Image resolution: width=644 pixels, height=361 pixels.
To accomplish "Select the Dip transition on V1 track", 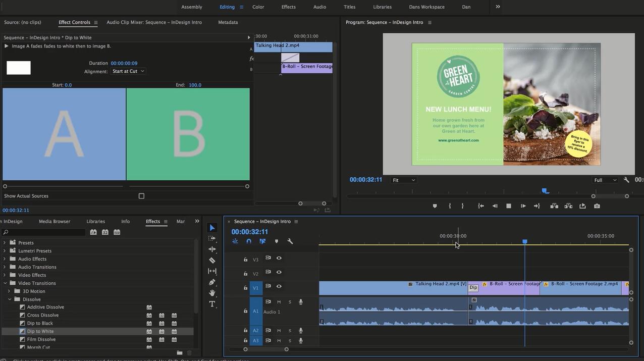I will 473,288.
